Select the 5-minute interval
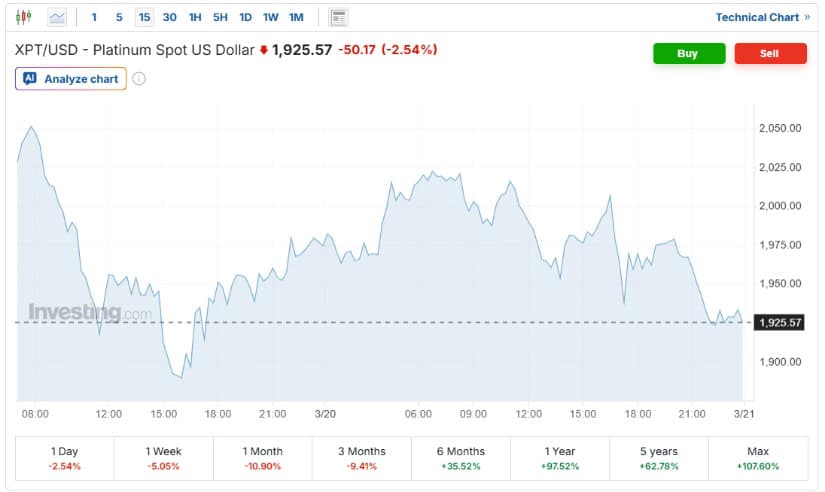Image resolution: width=825 pixels, height=492 pixels. click(x=119, y=17)
